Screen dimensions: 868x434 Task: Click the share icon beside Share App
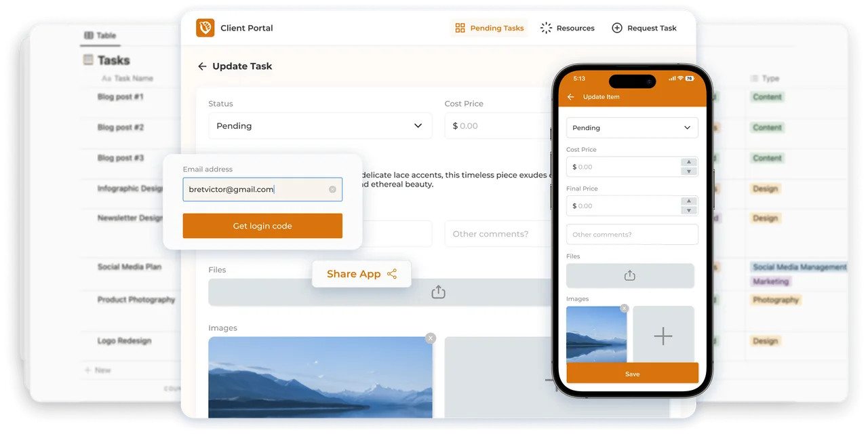(x=392, y=274)
